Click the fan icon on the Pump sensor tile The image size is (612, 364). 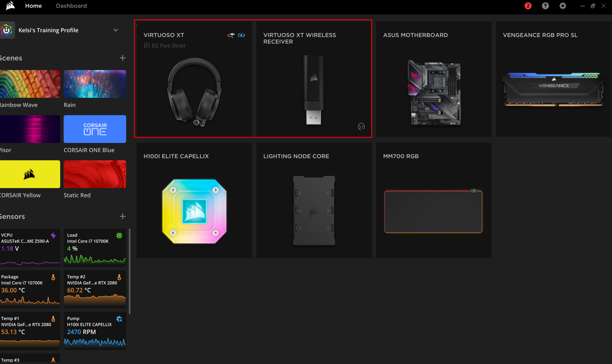click(x=119, y=319)
